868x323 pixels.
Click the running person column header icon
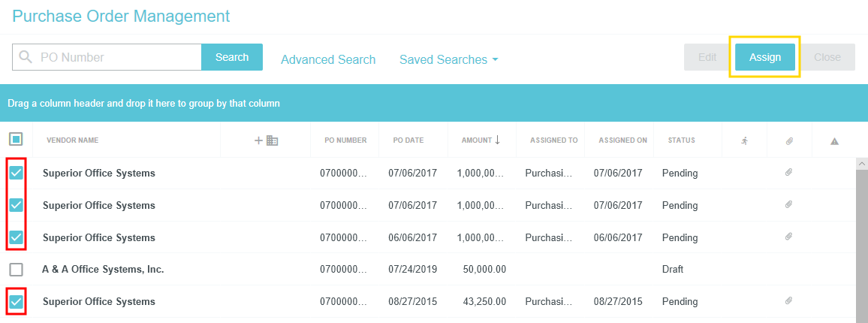pos(744,140)
